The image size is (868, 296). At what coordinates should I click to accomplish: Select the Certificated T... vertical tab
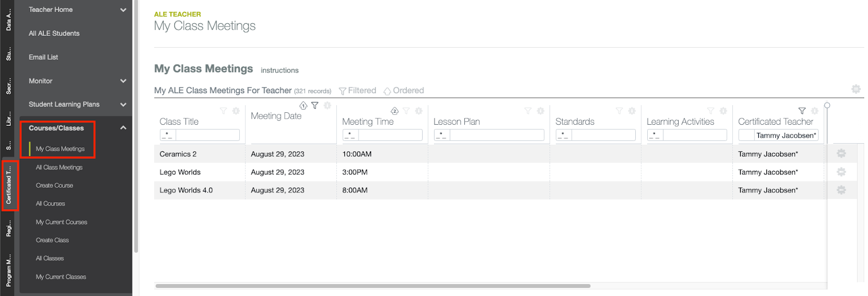(x=9, y=185)
